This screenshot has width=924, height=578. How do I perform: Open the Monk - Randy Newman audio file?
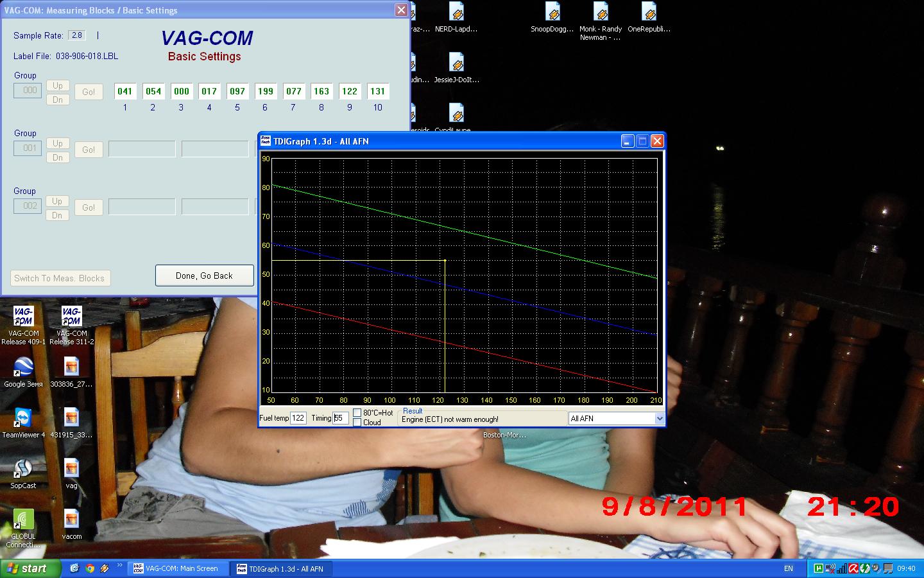pyautogui.click(x=601, y=22)
